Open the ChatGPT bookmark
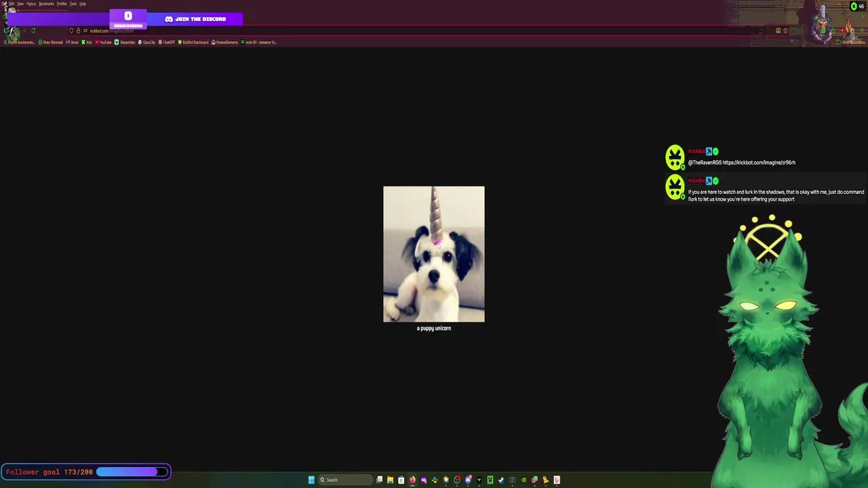This screenshot has height=488, width=868. [166, 42]
